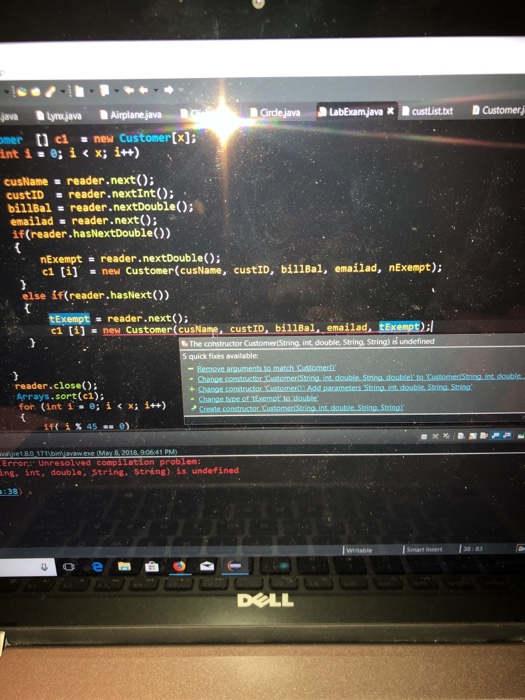Click the 'Writable' status bar entry
Viewport: 525px width, 700px height.
coord(359,550)
